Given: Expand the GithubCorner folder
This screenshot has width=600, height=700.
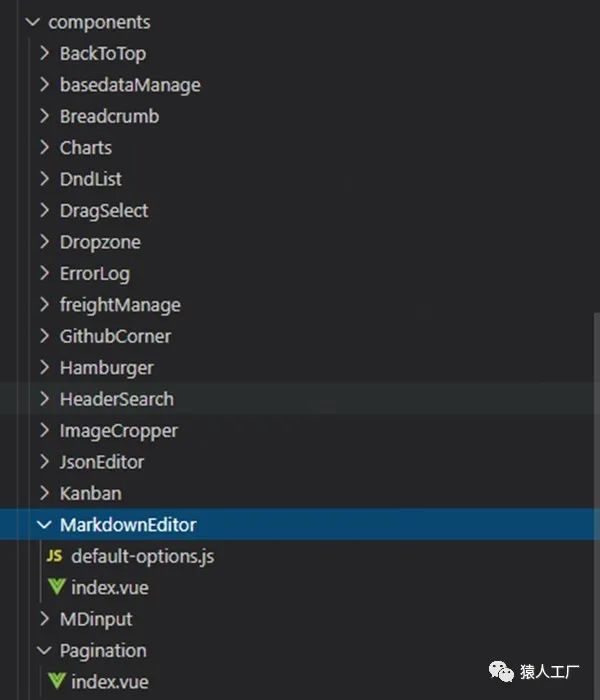Looking at the screenshot, I should pyautogui.click(x=115, y=336).
